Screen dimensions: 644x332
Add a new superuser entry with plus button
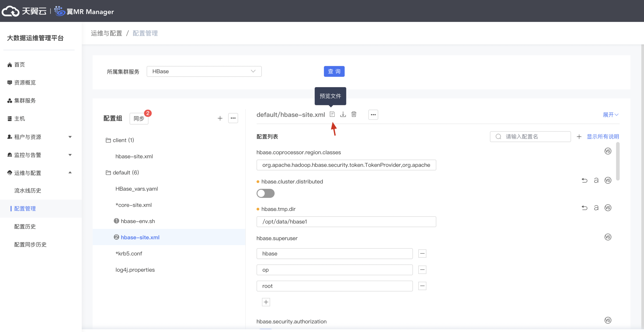(x=266, y=302)
